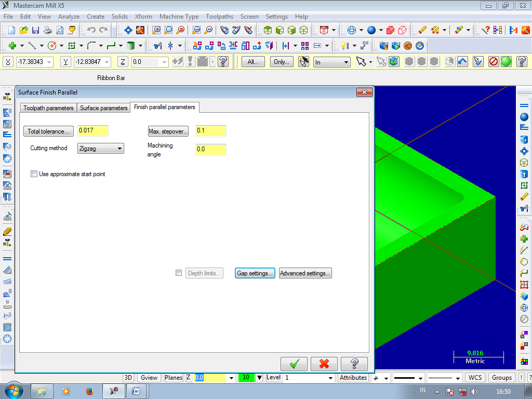This screenshot has width=532, height=399.
Task: Click the pencil icon in right toolbar
Action: click(524, 197)
